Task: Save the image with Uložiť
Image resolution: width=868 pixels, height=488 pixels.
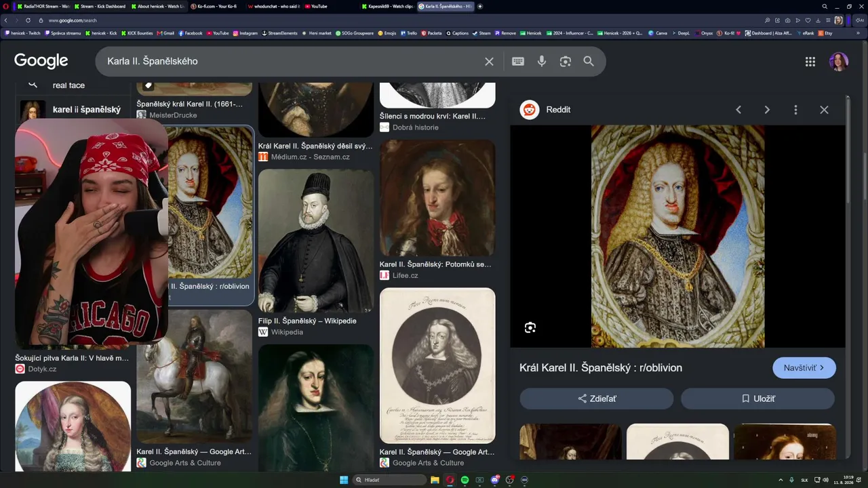Action: [757, 399]
